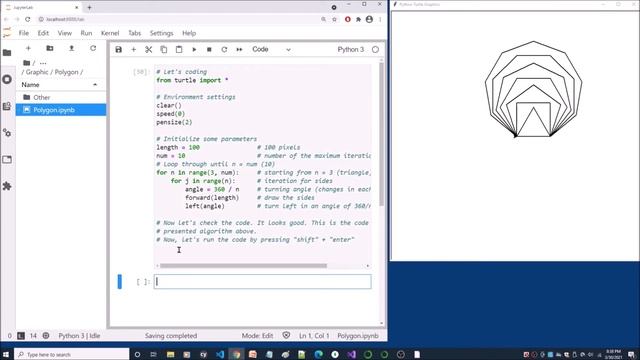Create a new folder in file browser
640x360 pixels.
coord(50,48)
